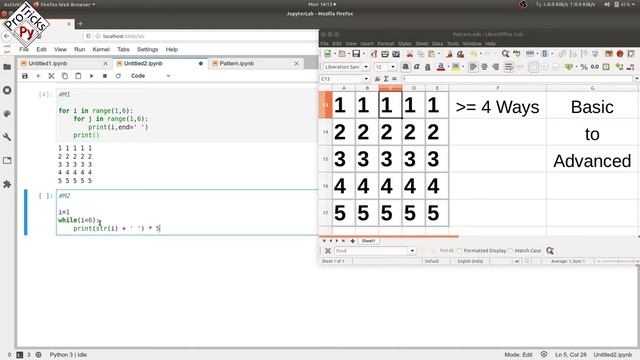The width and height of the screenshot is (640, 360).
Task: Export spreadsheet as PDF icon
Action: [373, 54]
